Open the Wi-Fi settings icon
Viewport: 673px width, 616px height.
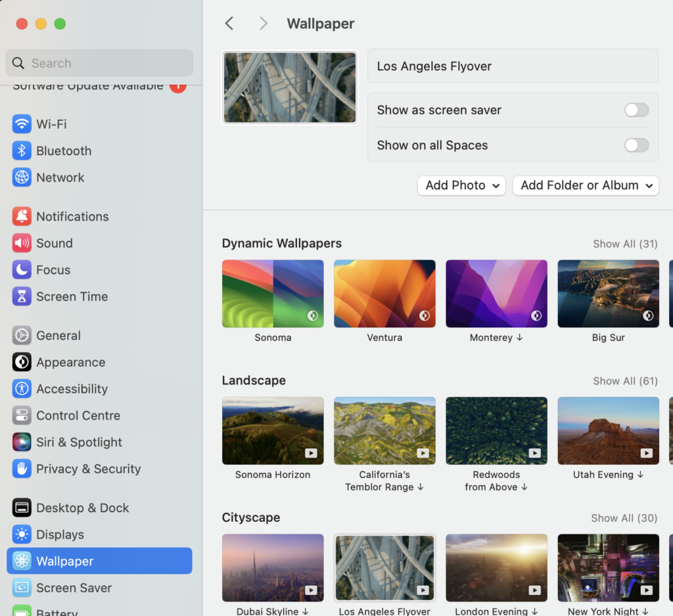pos(20,124)
